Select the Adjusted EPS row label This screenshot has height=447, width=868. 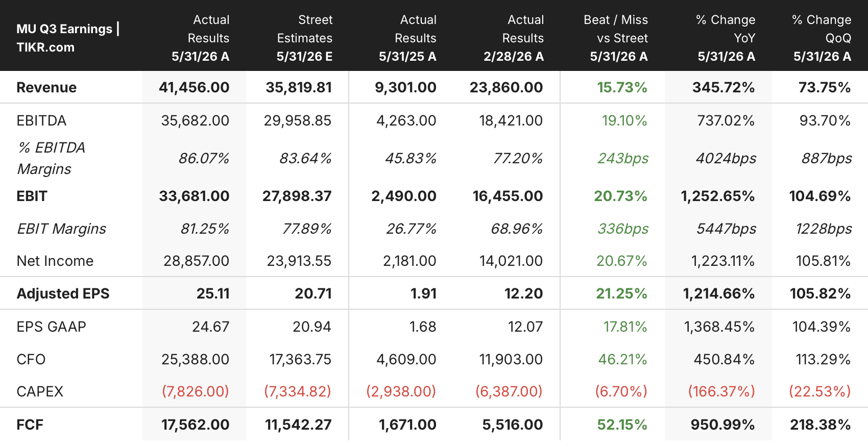click(x=63, y=293)
